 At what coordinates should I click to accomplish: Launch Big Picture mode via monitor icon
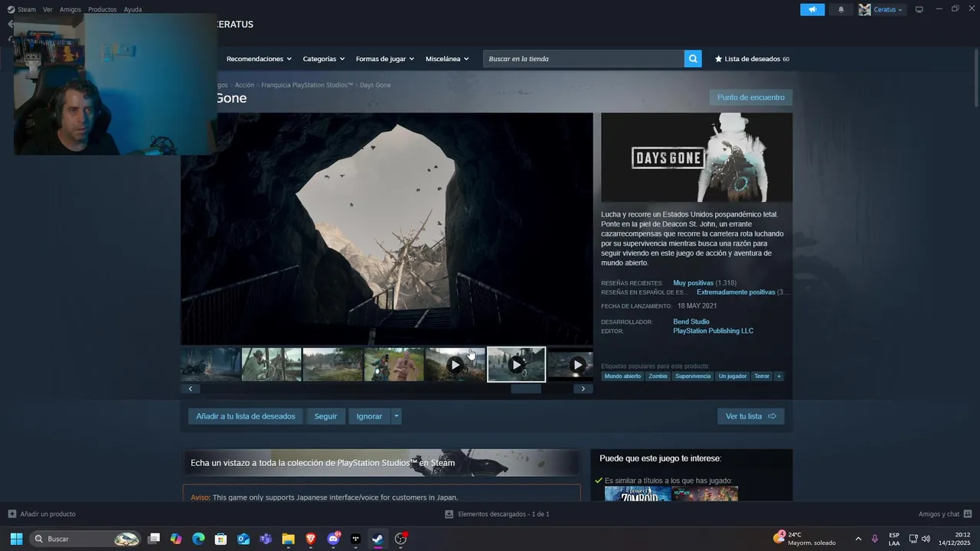point(920,10)
